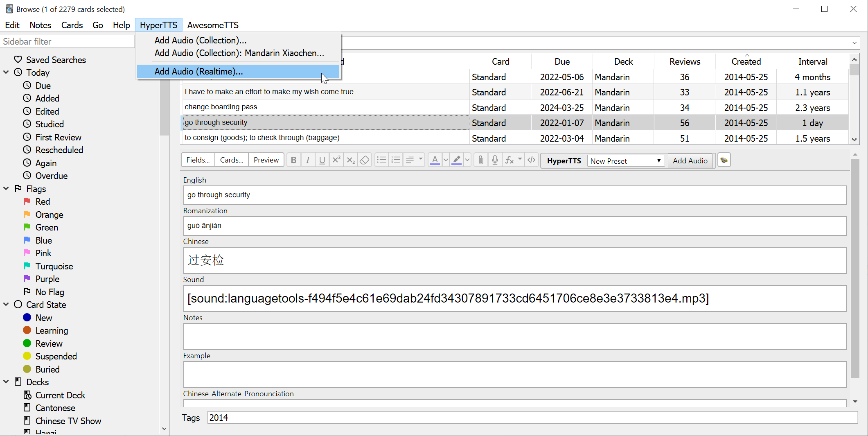Select the Due filter under Today

pos(43,86)
